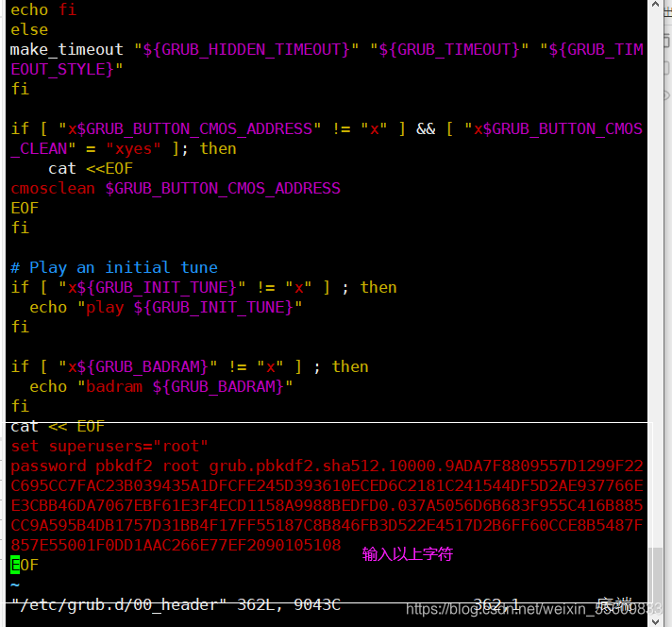Click the 'echo "play ${GRUB_INIT_TUNE}"' line
The height and width of the screenshot is (627, 672).
166,308
